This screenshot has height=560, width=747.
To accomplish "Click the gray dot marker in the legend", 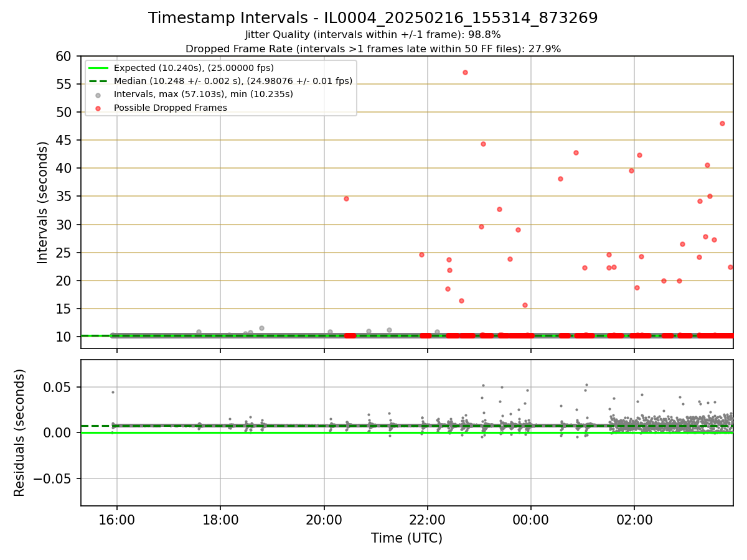I will [x=98, y=95].
